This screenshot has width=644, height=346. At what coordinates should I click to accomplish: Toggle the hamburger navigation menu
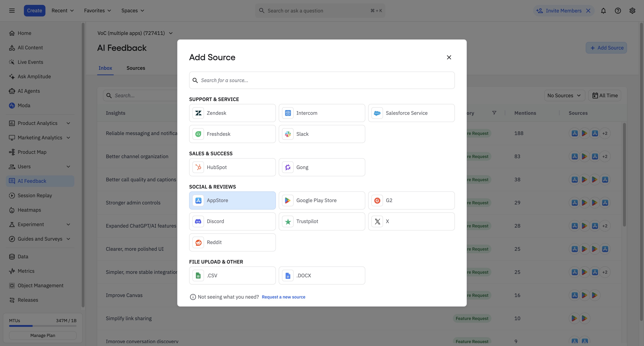point(12,11)
